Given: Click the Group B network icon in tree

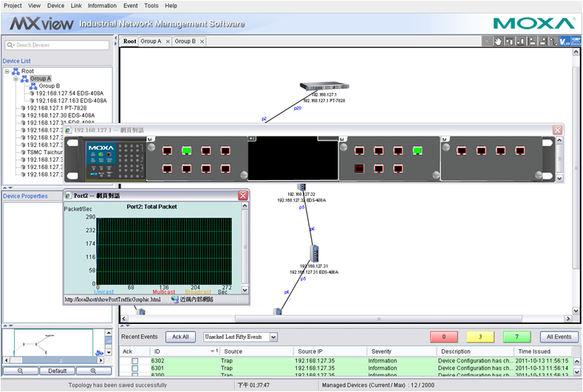Looking at the screenshot, I should [33, 86].
